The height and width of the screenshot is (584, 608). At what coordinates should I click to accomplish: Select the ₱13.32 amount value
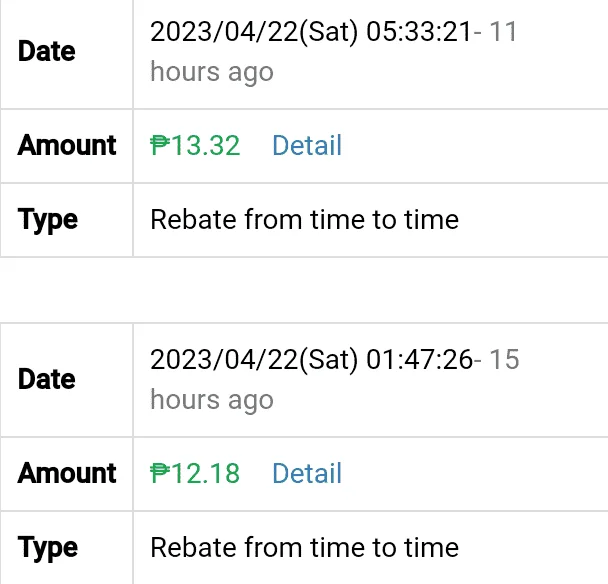[195, 145]
